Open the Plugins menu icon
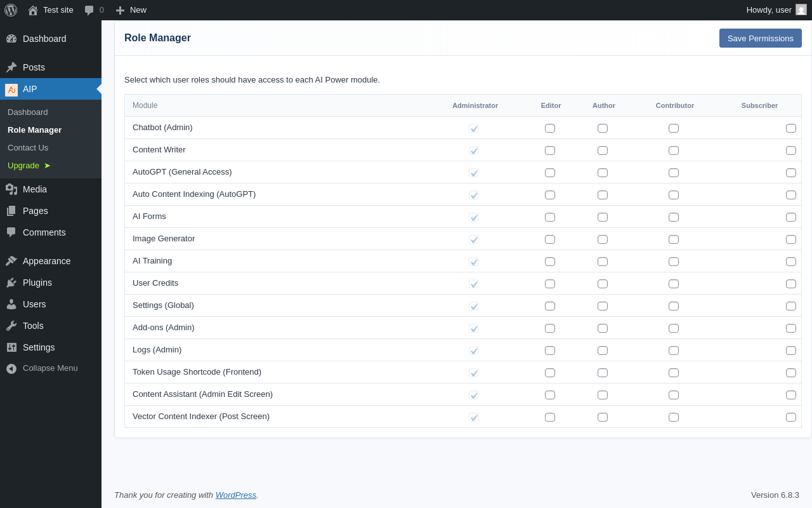 pos(11,283)
